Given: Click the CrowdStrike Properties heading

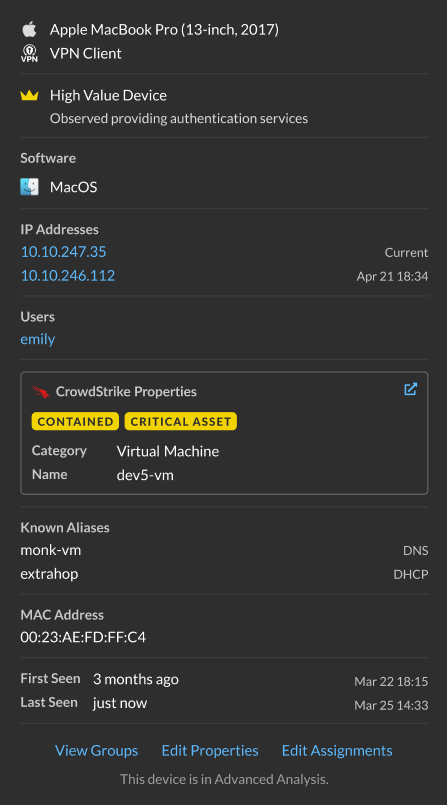Looking at the screenshot, I should click(126, 392).
